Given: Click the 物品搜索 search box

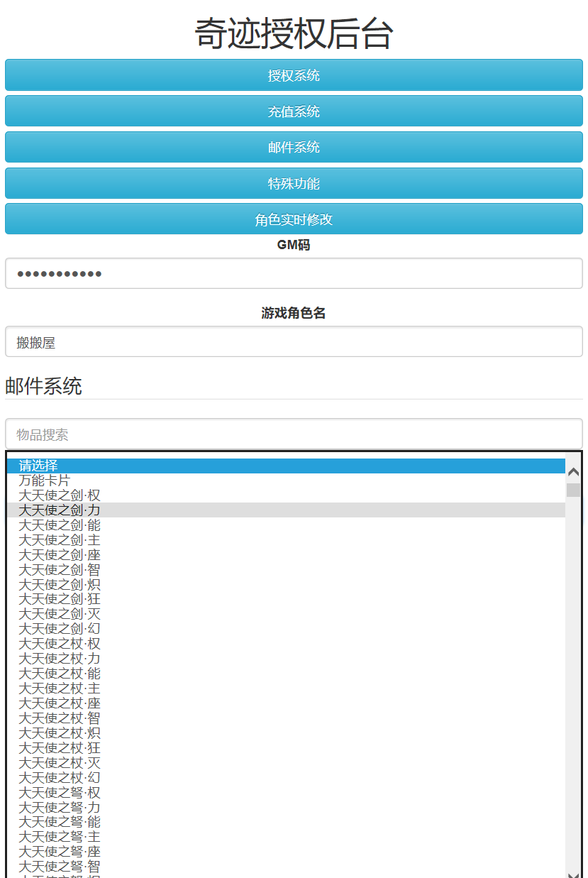Looking at the screenshot, I should coord(294,434).
